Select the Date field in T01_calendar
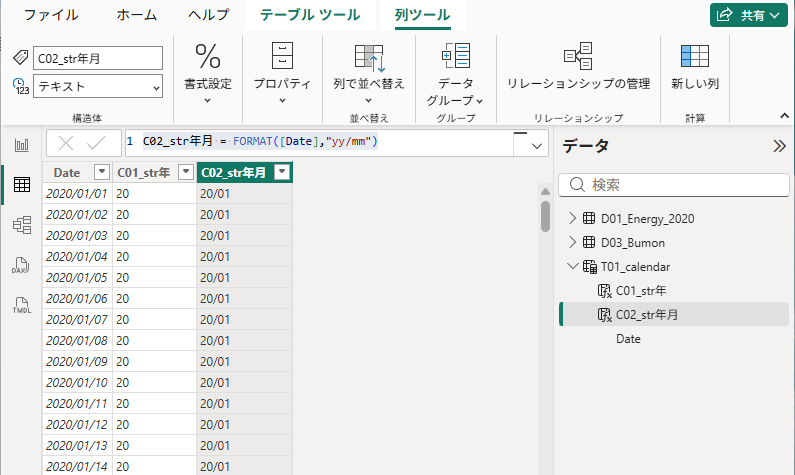795x475 pixels. [x=628, y=339]
